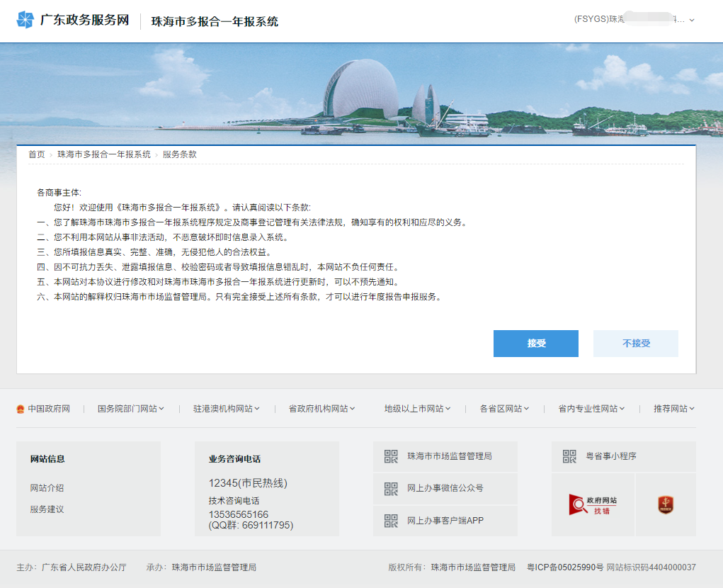Open 网站介绍 link
Image resolution: width=723 pixels, height=588 pixels.
[x=47, y=488]
